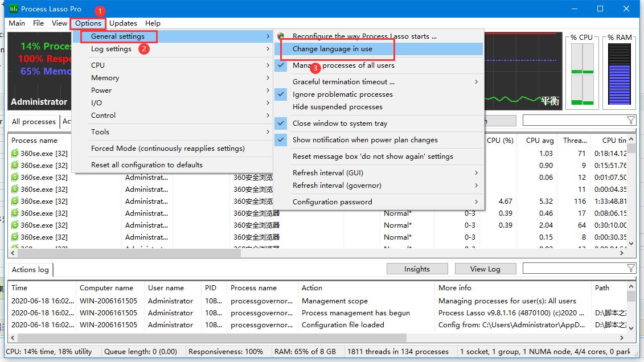Image resolution: width=644 pixels, height=362 pixels.
Task: Sort actions log by PID column
Action: (214, 287)
